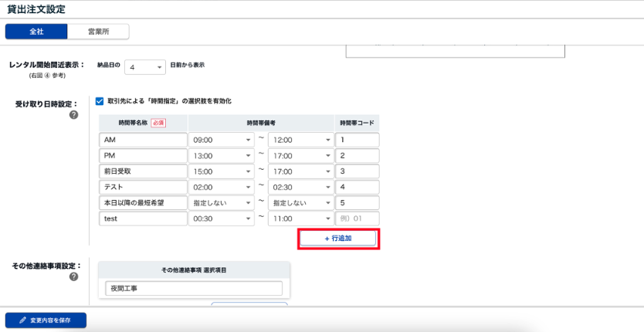
Task: Switch to 営業所 tab
Action: coord(98,32)
